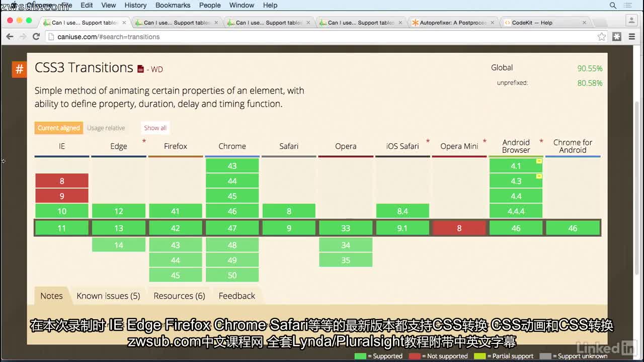Click the asterisk beside Edge header
Viewport: 644px width, 362px height.
[144, 141]
